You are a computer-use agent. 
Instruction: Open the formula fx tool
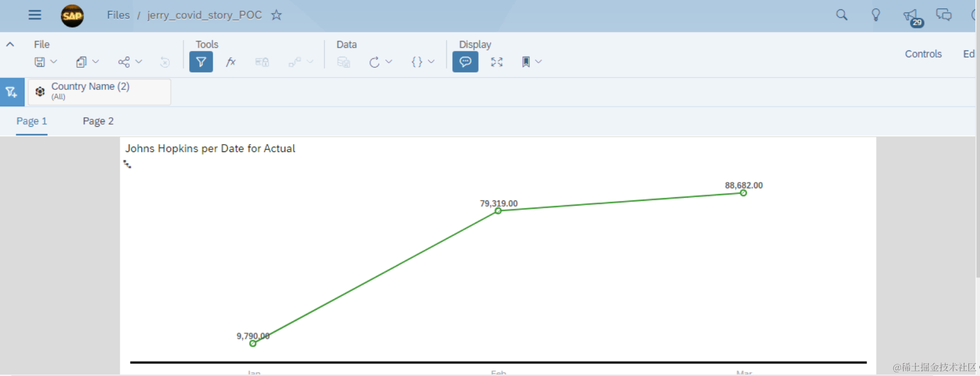231,62
